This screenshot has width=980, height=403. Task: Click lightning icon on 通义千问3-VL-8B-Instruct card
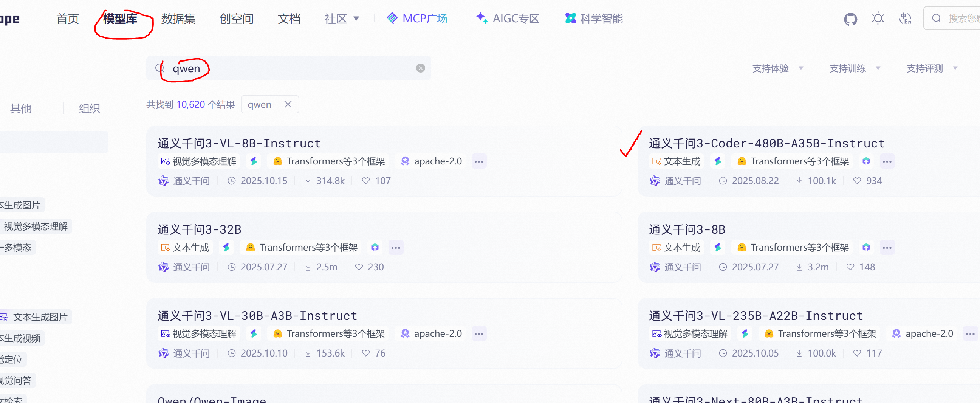(x=254, y=161)
